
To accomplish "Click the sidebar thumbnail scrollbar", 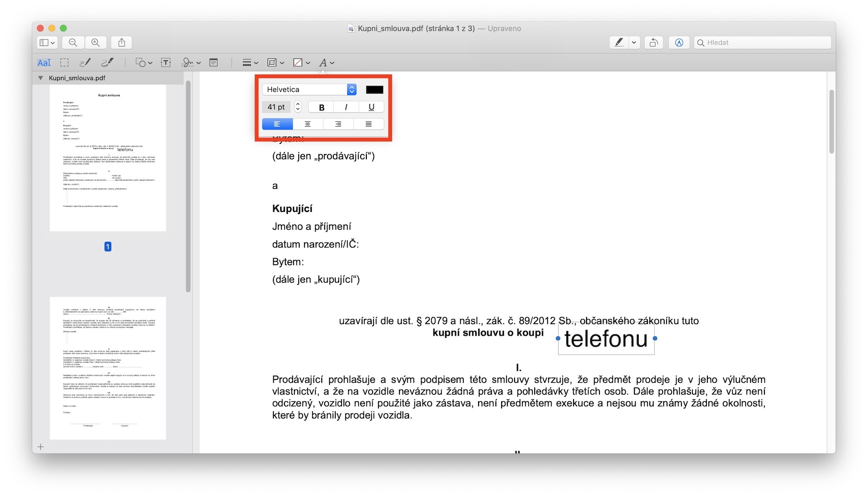I will [x=188, y=186].
